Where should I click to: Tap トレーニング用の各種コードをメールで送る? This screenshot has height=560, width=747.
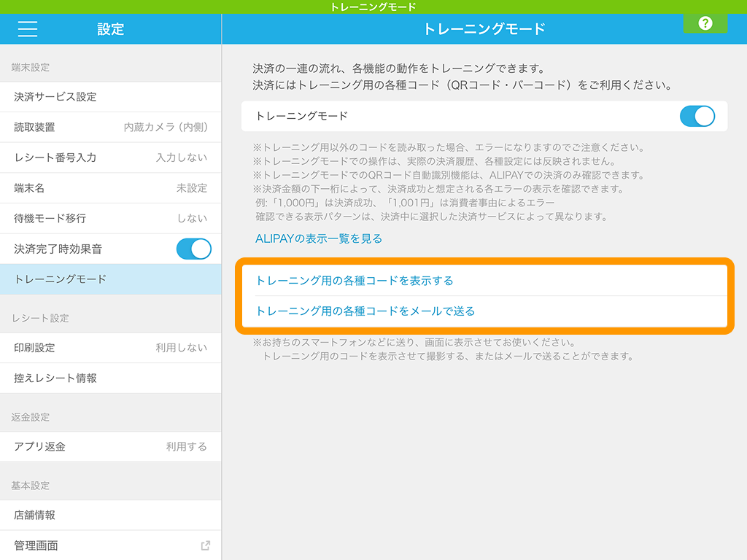pyautogui.click(x=365, y=311)
